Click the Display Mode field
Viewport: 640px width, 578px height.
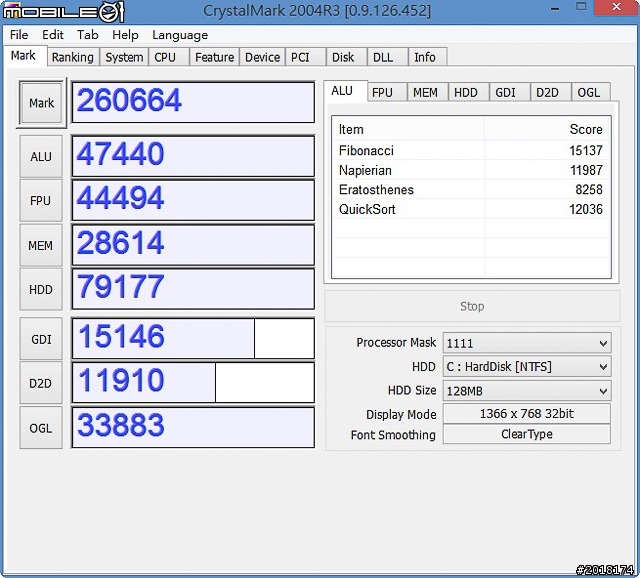[527, 413]
